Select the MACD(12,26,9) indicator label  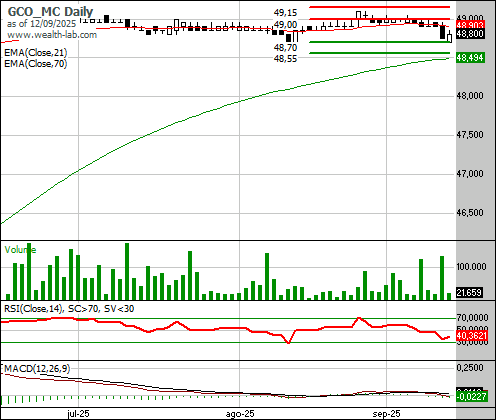click(37, 369)
